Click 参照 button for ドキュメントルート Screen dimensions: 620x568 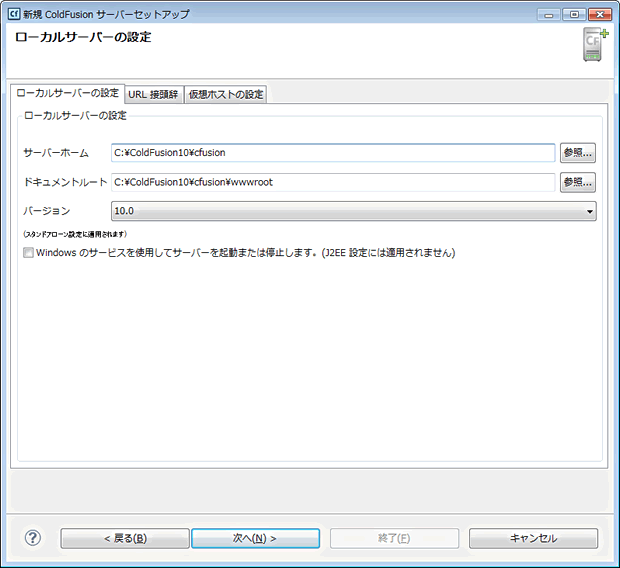(578, 182)
